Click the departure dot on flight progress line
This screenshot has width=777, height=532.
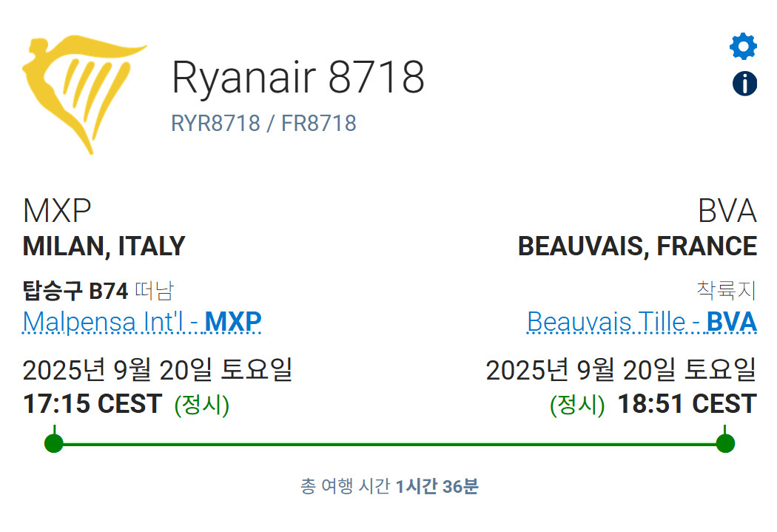point(54,442)
